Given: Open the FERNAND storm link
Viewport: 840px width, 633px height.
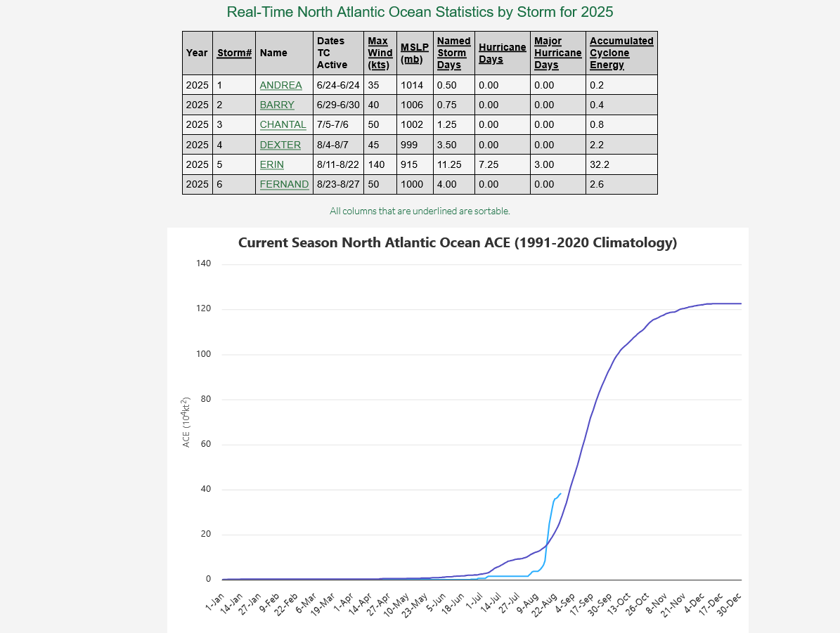Looking at the screenshot, I should point(284,184).
